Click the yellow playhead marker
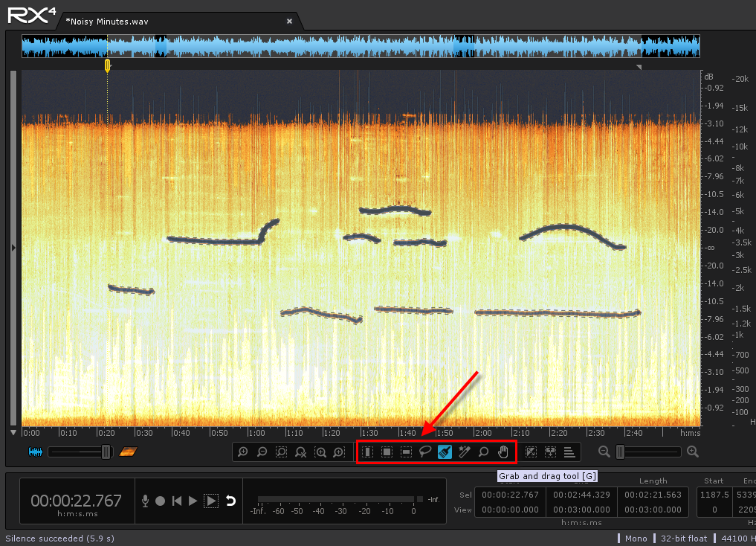The image size is (756, 546). coord(108,65)
